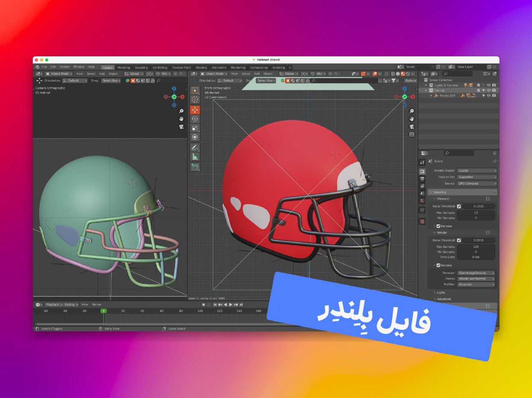Viewport: 532px width, 398px height.
Task: Open the Render menu in the top bar
Action: 65,67
